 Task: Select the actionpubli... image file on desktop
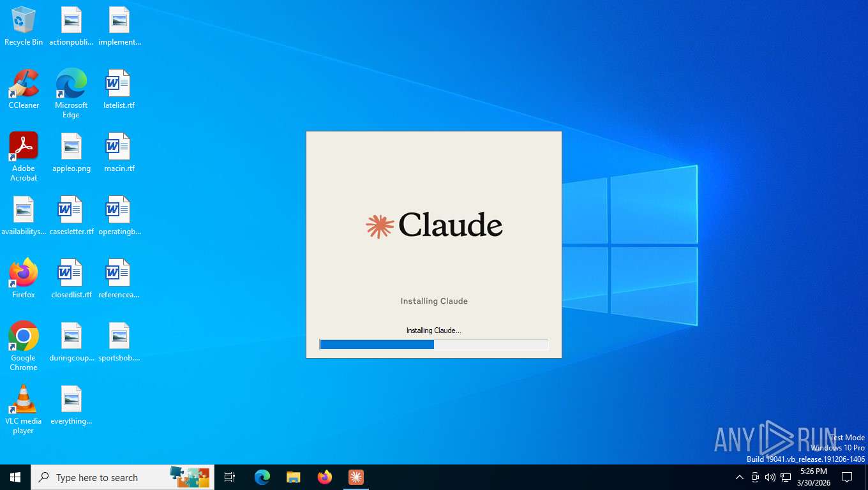tap(71, 27)
